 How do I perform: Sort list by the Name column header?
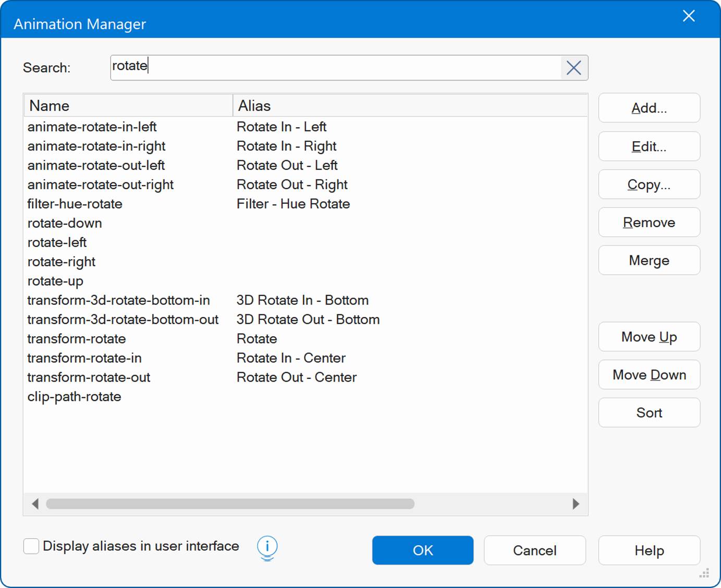[128, 106]
